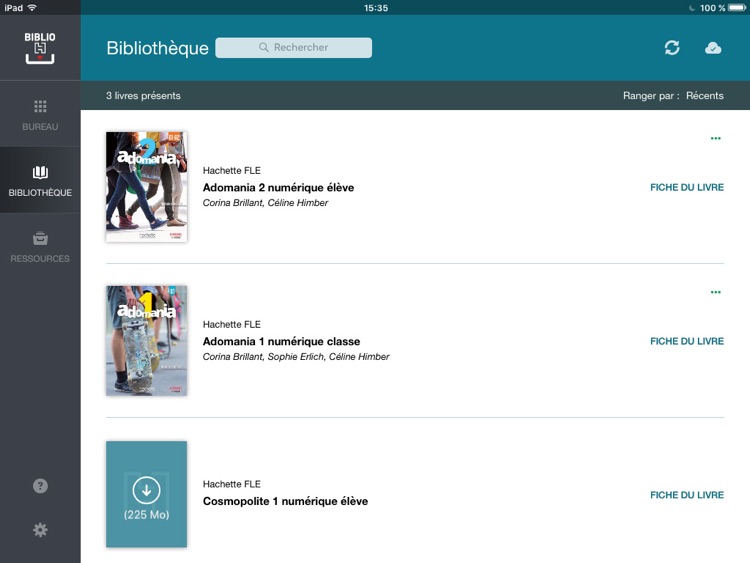Click authors line with Sophie Erlich

pos(296,357)
